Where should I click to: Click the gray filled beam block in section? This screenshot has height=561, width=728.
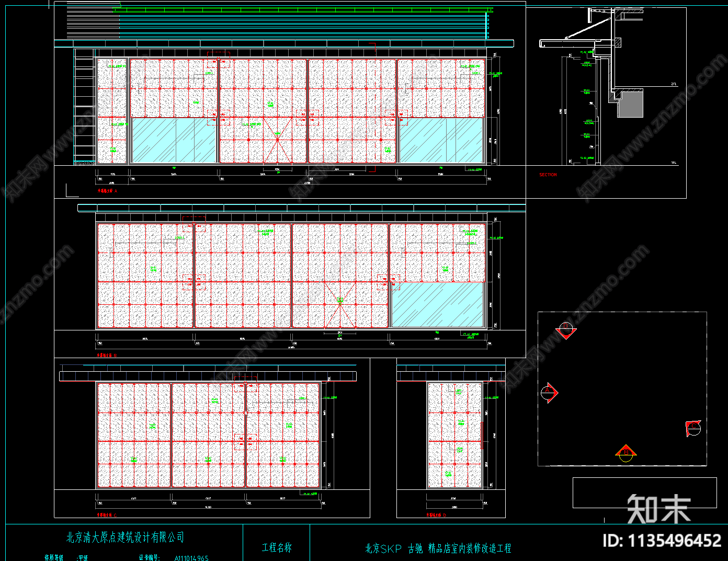630,105
